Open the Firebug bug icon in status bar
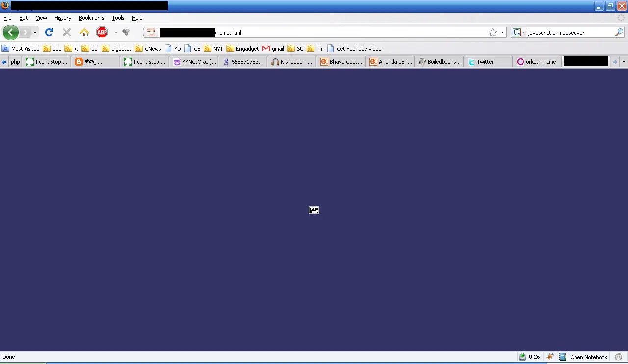The height and width of the screenshot is (364, 628). (550, 357)
